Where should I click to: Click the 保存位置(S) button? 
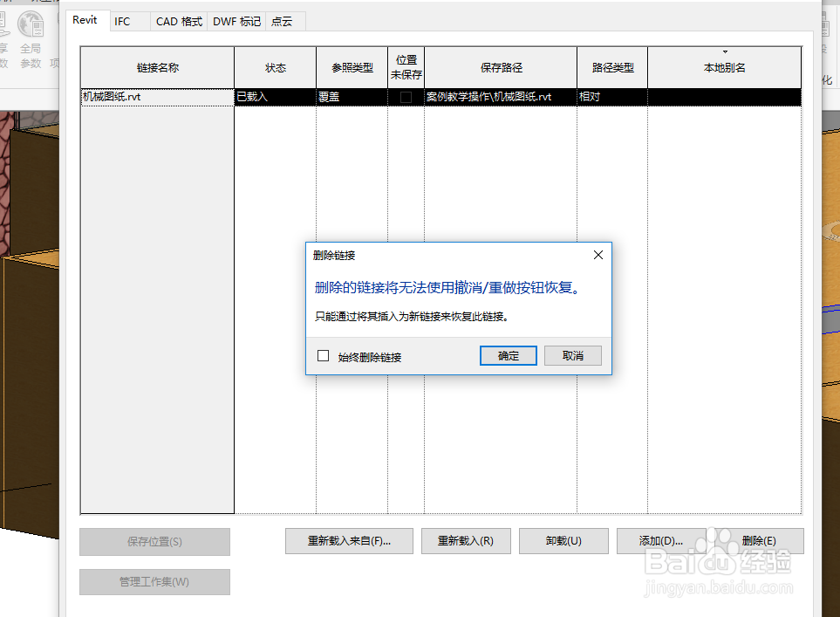click(x=154, y=542)
